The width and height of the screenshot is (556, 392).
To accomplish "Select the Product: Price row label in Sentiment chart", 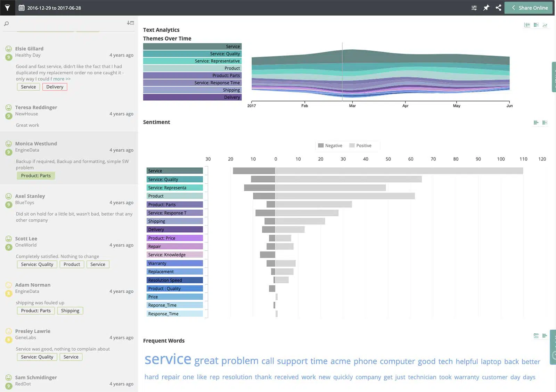I will (x=175, y=238).
